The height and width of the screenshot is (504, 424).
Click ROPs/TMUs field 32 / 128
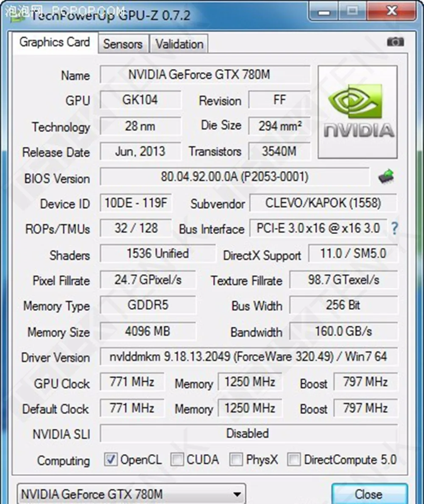click(x=136, y=228)
